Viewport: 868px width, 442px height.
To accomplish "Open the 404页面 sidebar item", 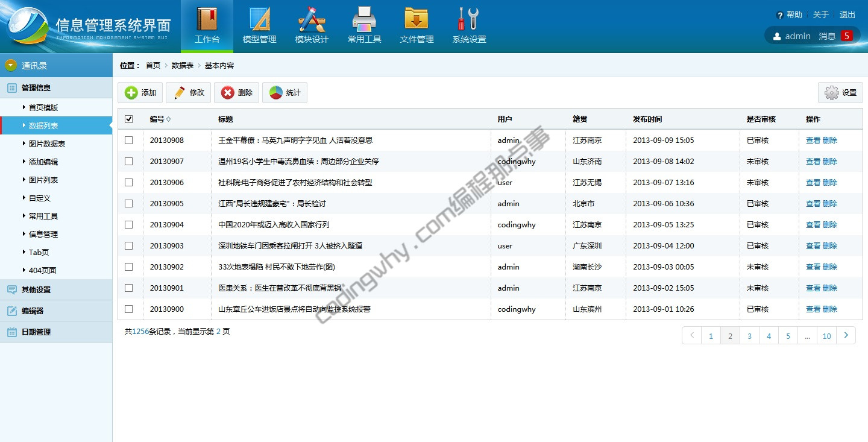I will pos(42,271).
